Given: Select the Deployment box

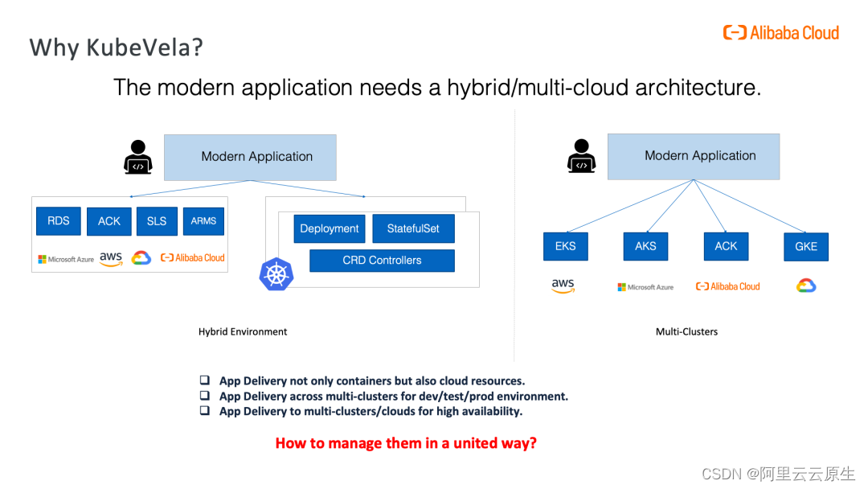Looking at the screenshot, I should click(330, 228).
